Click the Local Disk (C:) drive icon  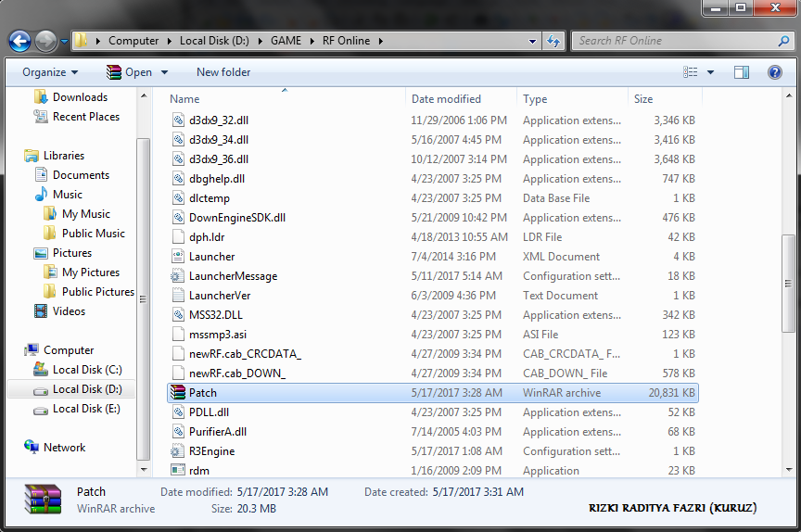click(x=41, y=369)
